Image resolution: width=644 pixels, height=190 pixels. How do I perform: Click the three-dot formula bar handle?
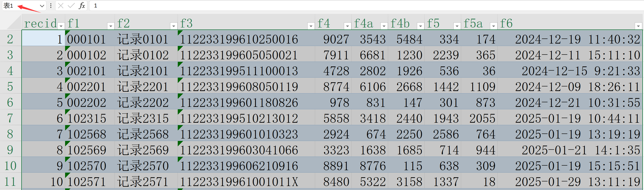point(51,5)
